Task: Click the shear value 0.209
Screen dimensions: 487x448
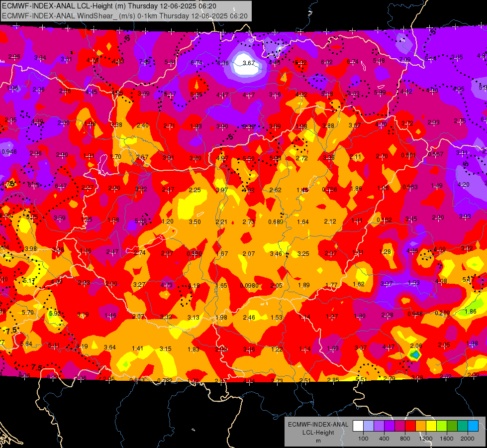Action: (442, 313)
